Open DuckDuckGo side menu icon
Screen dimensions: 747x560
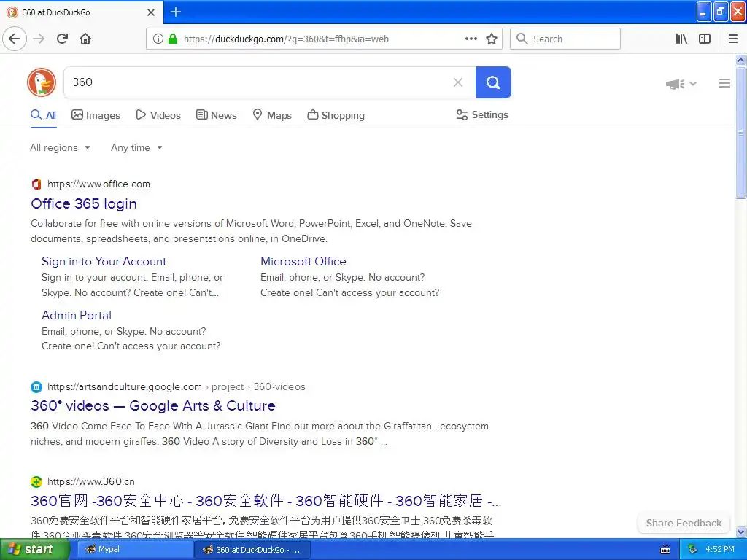(724, 83)
